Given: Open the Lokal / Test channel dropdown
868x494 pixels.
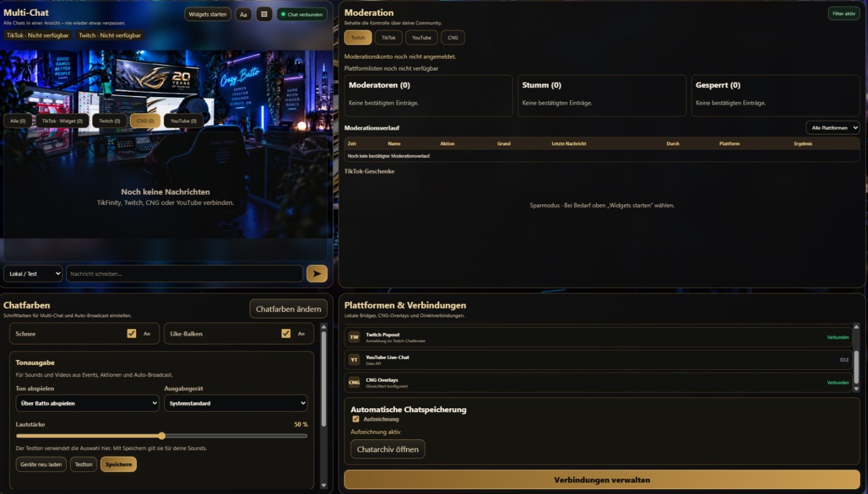Looking at the screenshot, I should pos(33,274).
